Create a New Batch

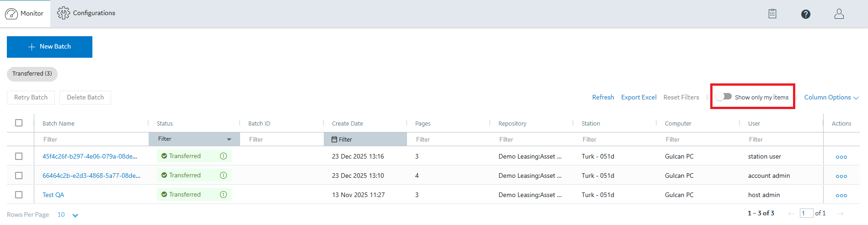click(x=49, y=47)
